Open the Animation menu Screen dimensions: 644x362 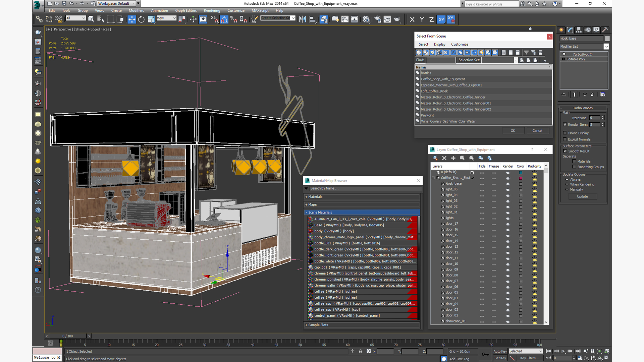[159, 11]
